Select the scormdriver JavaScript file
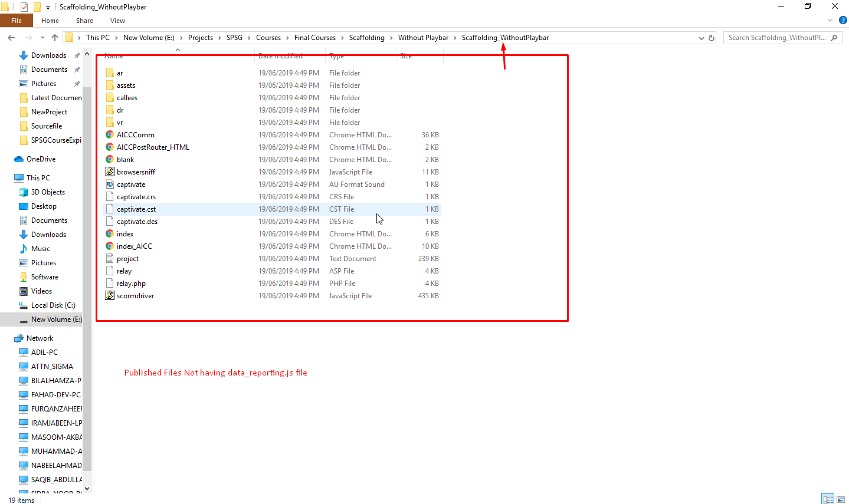 [x=135, y=296]
